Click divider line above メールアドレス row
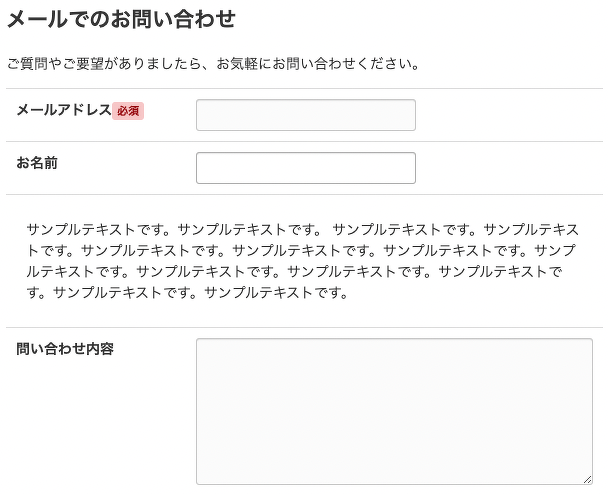608x494 pixels. tap(304, 89)
